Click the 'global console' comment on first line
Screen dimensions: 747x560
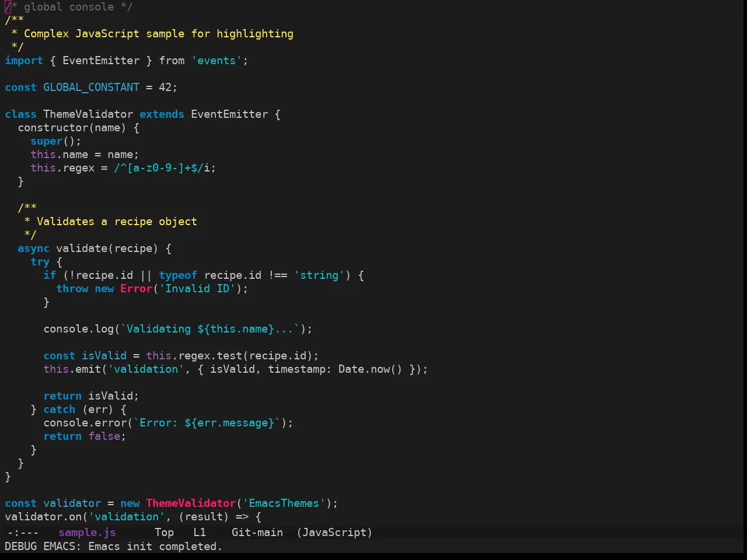pos(69,7)
